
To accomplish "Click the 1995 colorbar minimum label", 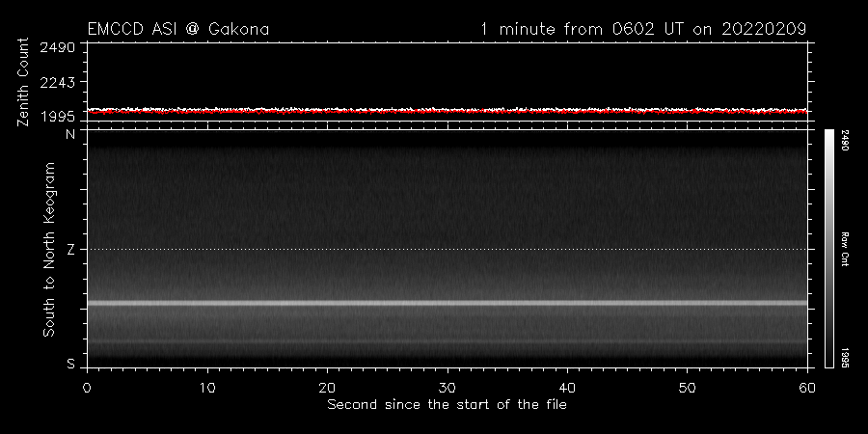I will 845,357.
